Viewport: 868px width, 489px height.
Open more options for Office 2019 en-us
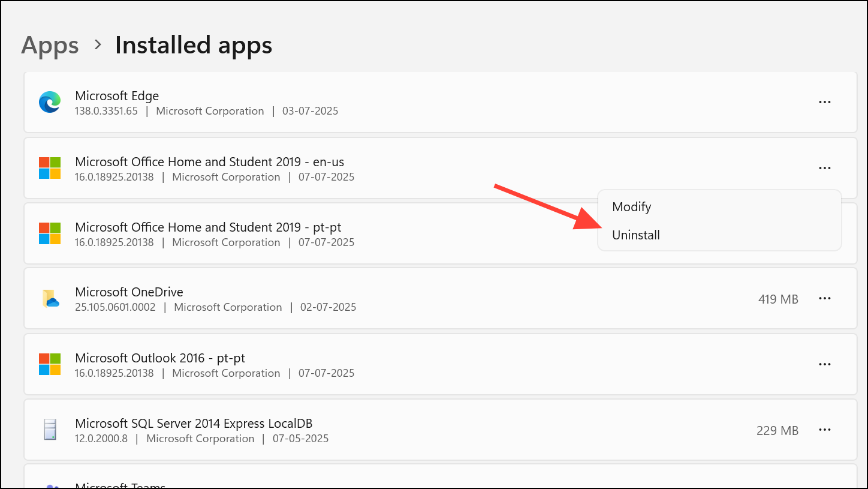click(x=825, y=168)
